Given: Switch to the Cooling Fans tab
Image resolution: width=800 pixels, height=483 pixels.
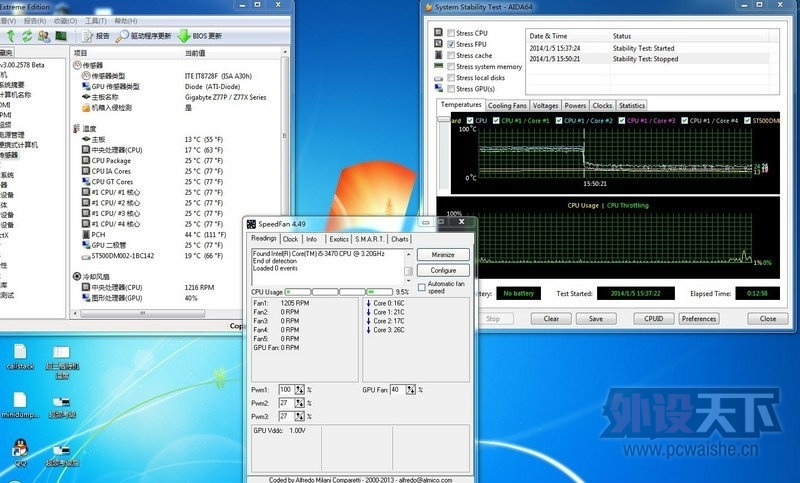Looking at the screenshot, I should 507,106.
